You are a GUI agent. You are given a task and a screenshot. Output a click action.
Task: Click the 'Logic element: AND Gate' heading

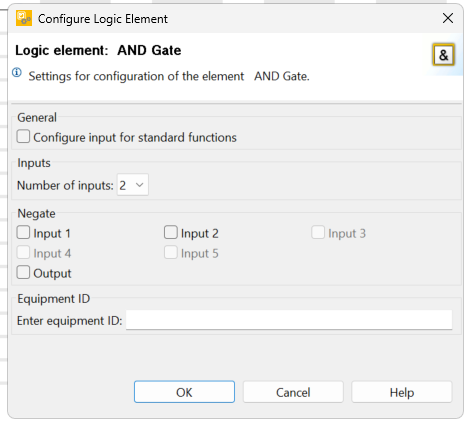[x=98, y=50]
